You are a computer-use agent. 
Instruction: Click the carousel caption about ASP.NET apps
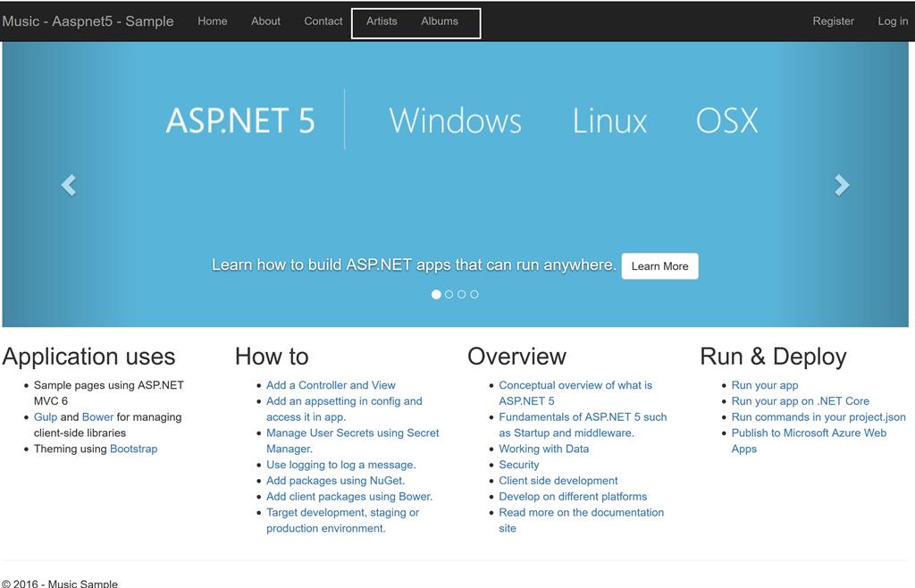(414, 265)
